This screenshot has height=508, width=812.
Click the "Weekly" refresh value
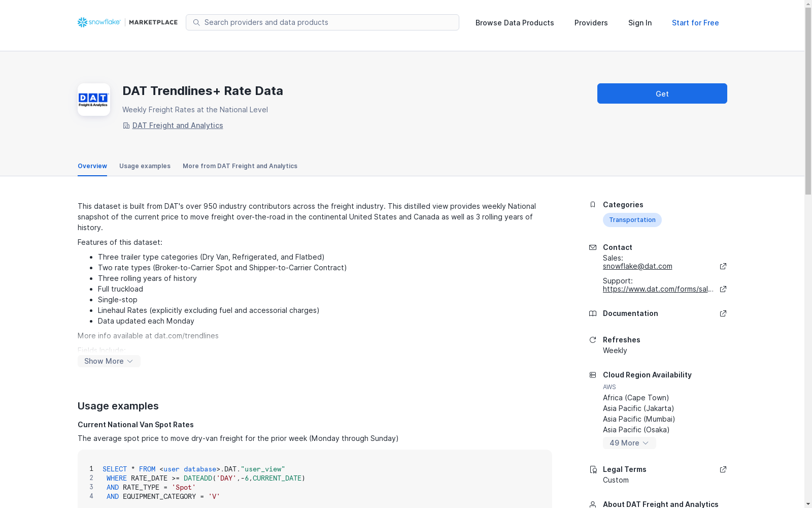(615, 351)
